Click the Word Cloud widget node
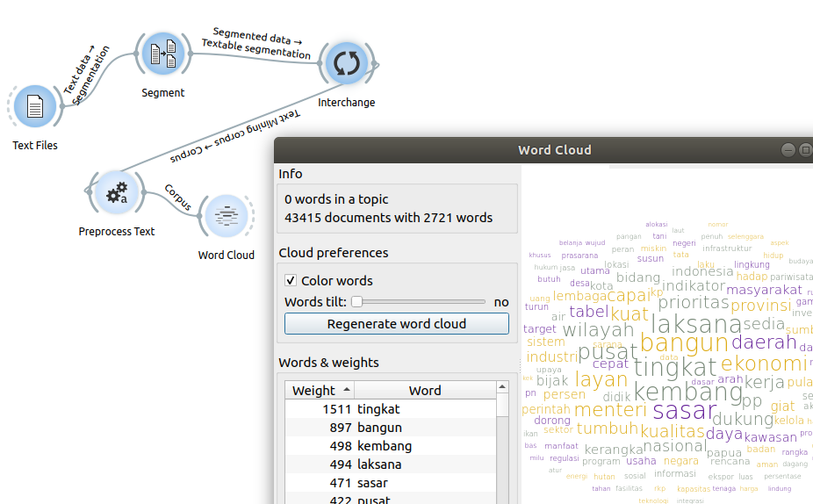Viewport: 813px width, 504px height. [226, 217]
